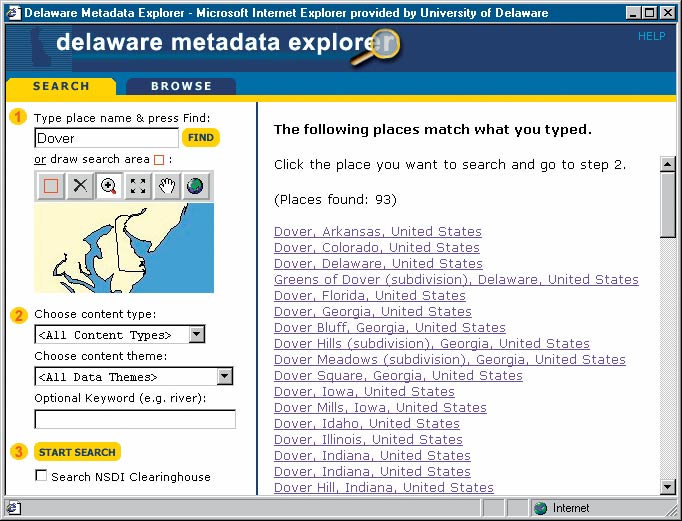Maximize the Internet Explorer window
Image resolution: width=682 pixels, height=521 pixels.
[649, 13]
